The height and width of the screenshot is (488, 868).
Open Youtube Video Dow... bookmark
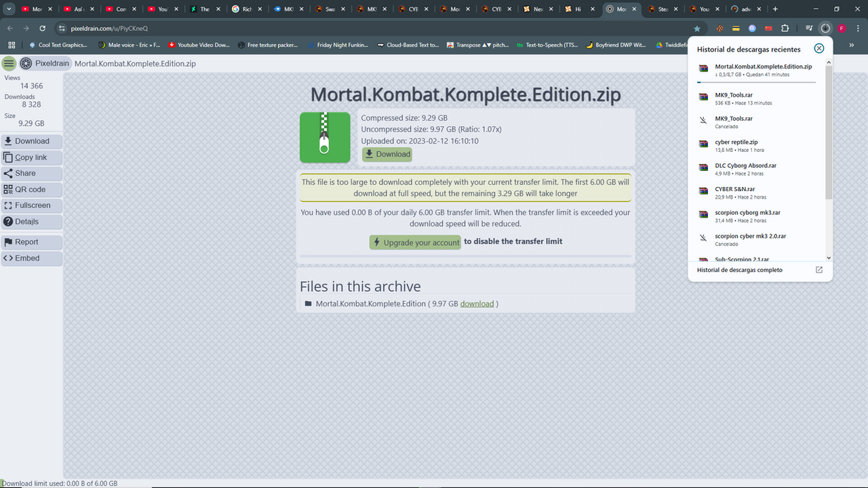pyautogui.click(x=199, y=45)
